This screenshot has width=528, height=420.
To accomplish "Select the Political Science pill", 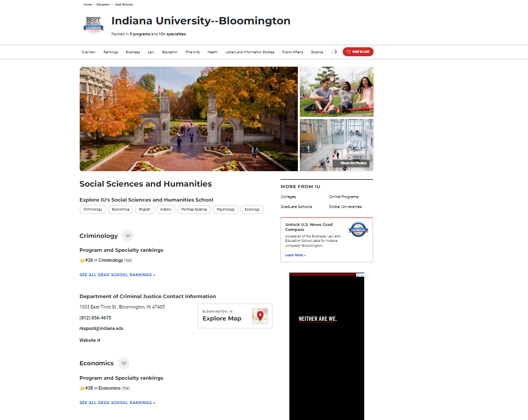I will (x=194, y=210).
